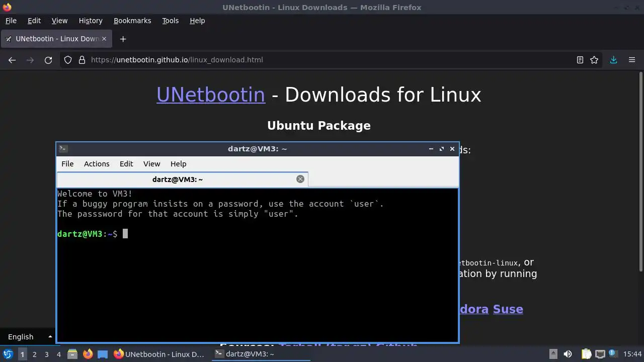Launch file manager from taskbar quick launch
This screenshot has height=362, width=644.
pos(72,354)
